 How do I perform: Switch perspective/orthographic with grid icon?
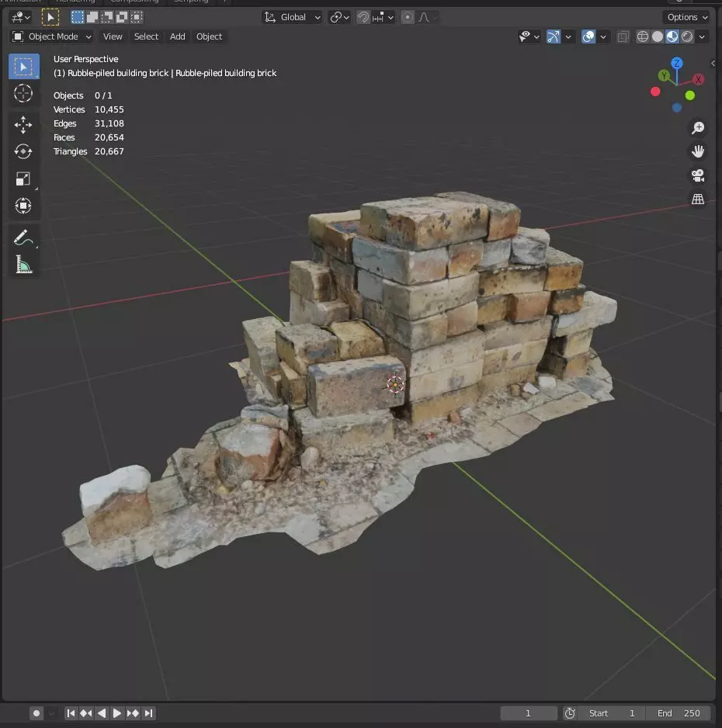pos(698,199)
